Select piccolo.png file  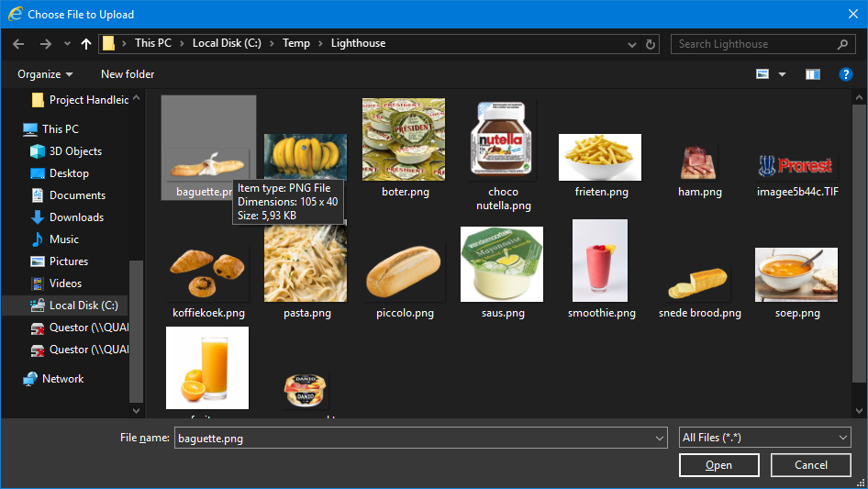(x=405, y=282)
